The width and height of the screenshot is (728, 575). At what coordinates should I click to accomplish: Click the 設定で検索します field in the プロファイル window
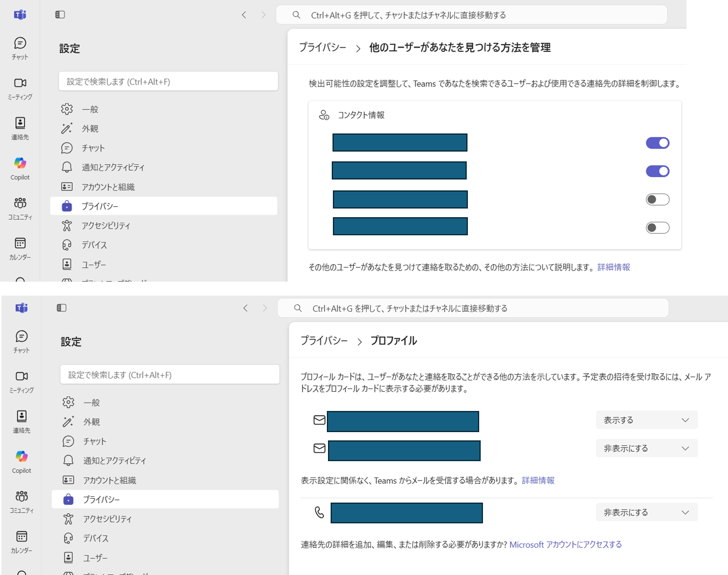click(170, 374)
